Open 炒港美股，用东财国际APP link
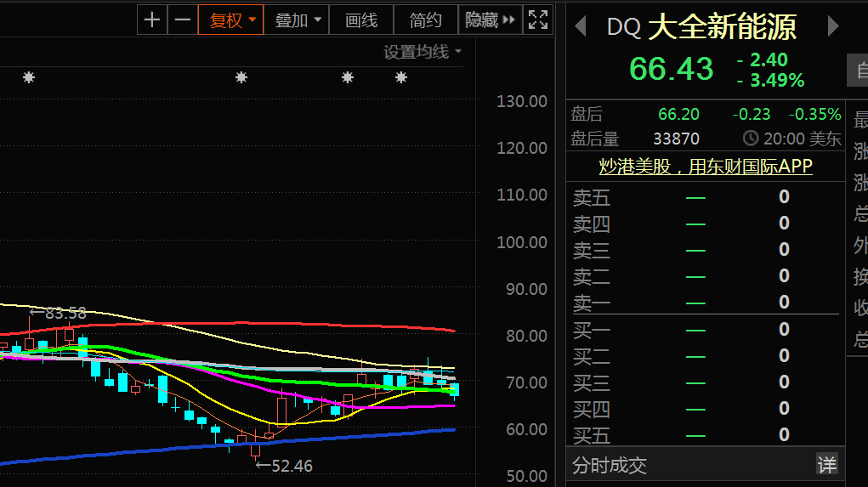Viewport: 868px width, 487px height. coord(706,166)
